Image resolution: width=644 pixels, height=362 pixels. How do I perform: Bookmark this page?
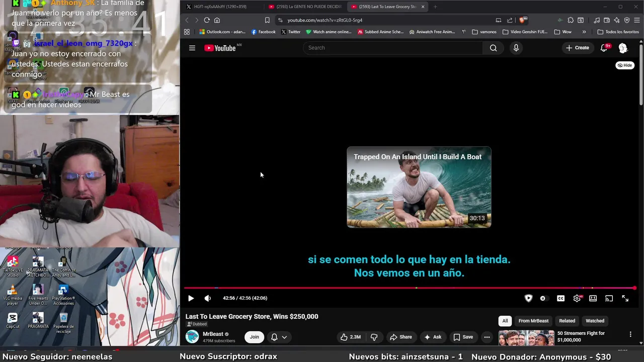point(267,20)
